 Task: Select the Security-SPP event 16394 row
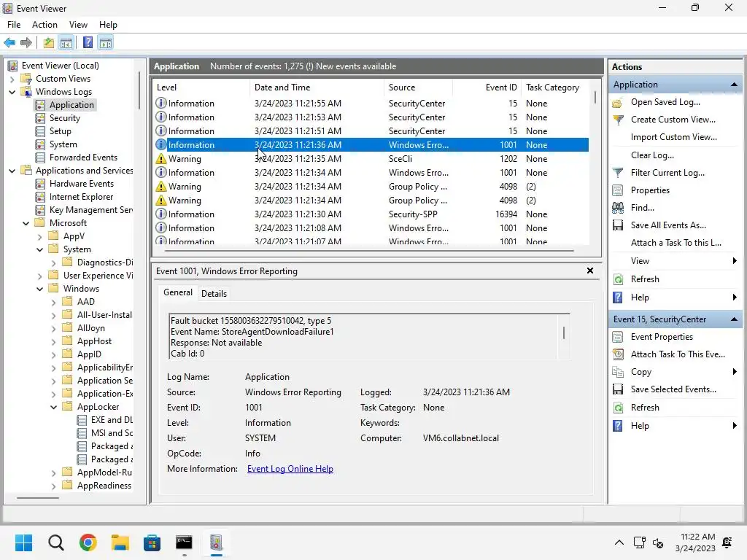(x=371, y=214)
